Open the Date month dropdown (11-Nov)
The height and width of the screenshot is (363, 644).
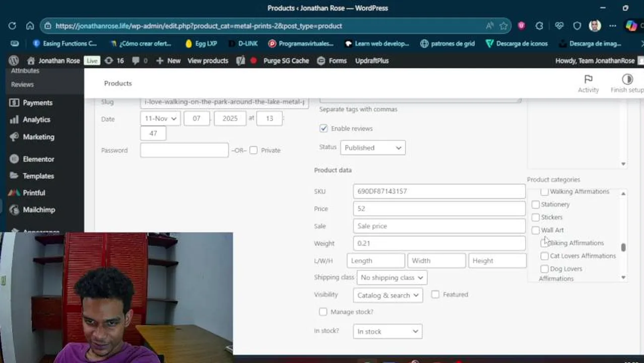[x=160, y=118]
